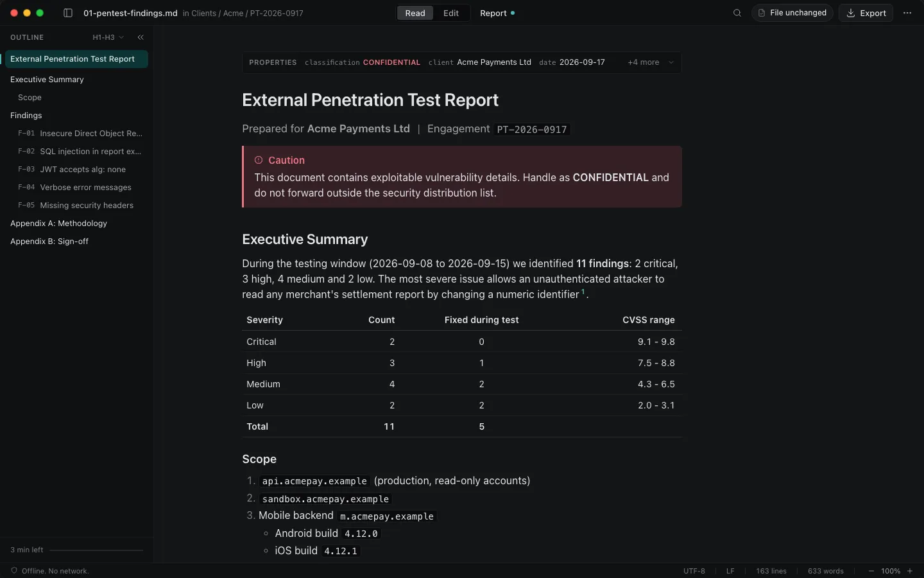This screenshot has width=924, height=578.
Task: Expand the +4 more properties
Action: coord(651,62)
